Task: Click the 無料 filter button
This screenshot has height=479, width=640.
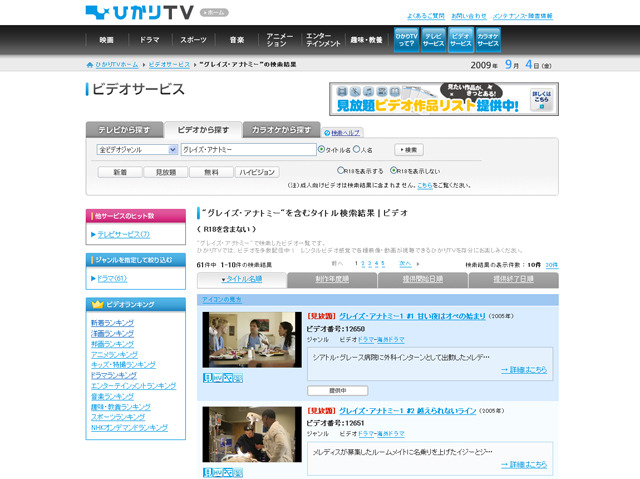Action: click(x=211, y=172)
